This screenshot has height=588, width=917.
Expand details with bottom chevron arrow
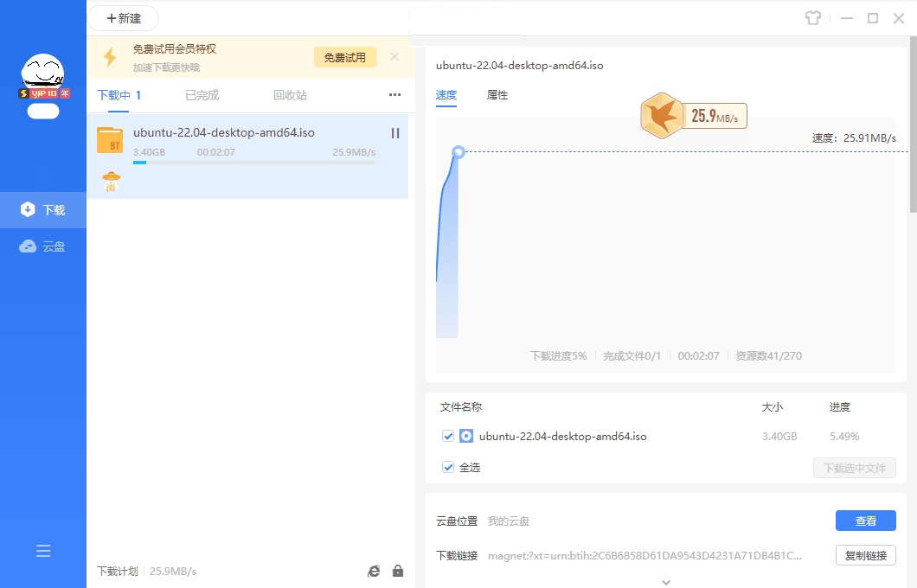[x=665, y=582]
